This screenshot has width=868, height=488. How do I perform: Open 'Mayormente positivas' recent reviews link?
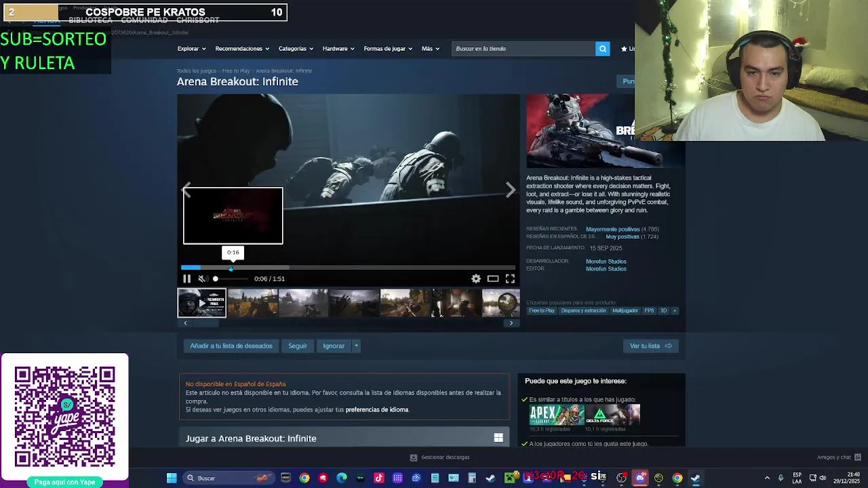pyautogui.click(x=613, y=229)
